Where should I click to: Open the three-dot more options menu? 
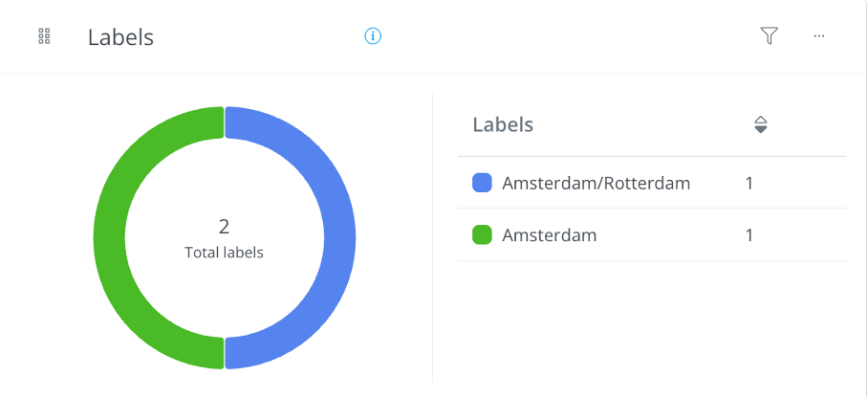coord(819,36)
